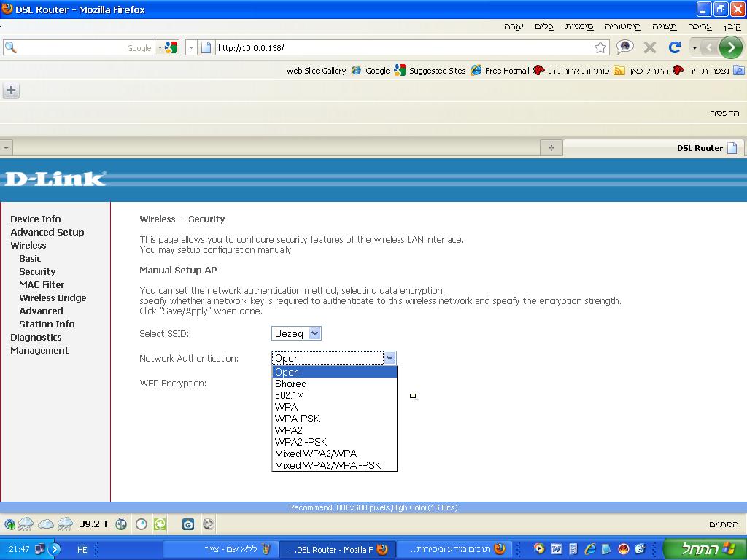747x560 pixels.
Task: Click the stop loading X icon
Action: coord(650,47)
